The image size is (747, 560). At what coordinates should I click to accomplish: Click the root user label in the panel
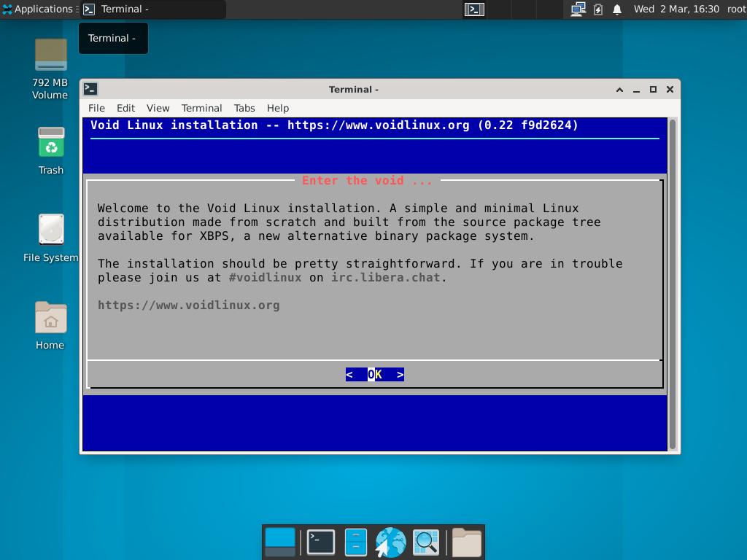click(x=736, y=9)
